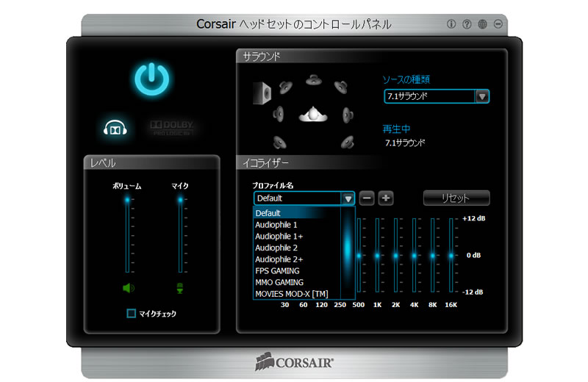
Task: Select Default from the profile list
Action: point(297,213)
